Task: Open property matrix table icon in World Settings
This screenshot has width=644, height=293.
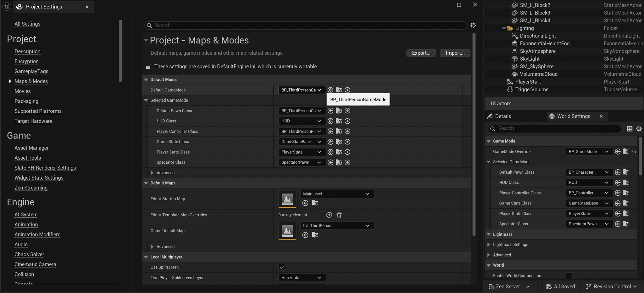Action: tap(630, 129)
